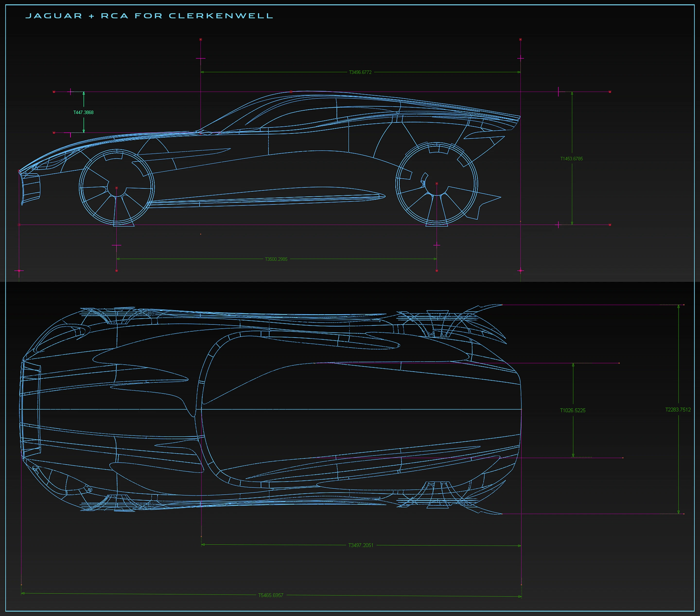This screenshot has width=700, height=616.
Task: Click the T3497.2051 dimension in top view
Action: (x=361, y=545)
